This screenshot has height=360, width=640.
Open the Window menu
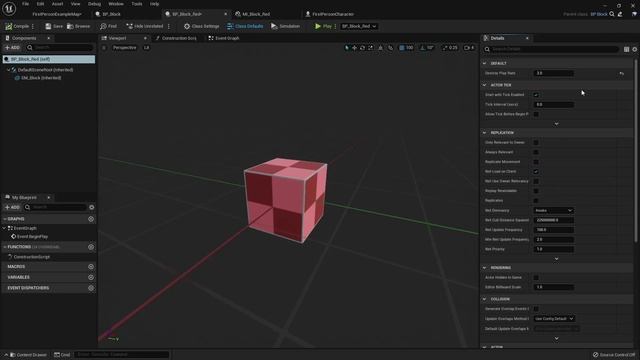116,4
